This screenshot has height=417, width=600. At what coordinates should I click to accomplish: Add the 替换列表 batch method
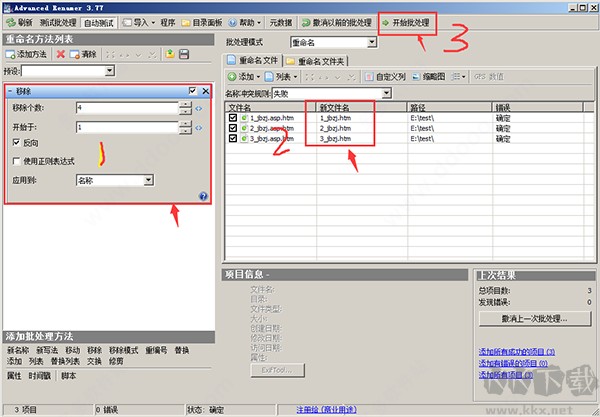click(65, 361)
